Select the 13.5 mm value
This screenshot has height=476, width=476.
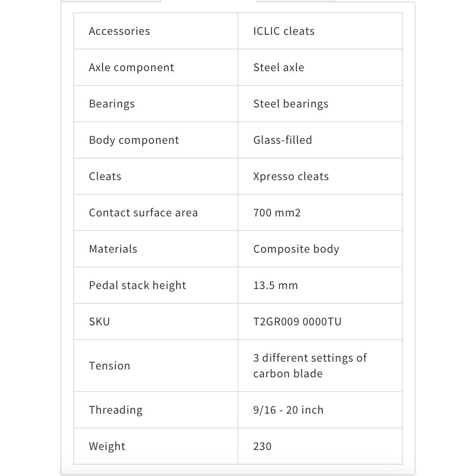point(275,286)
